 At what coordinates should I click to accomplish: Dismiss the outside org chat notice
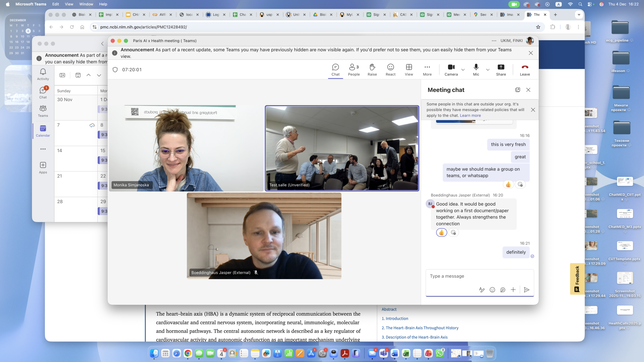533,110
